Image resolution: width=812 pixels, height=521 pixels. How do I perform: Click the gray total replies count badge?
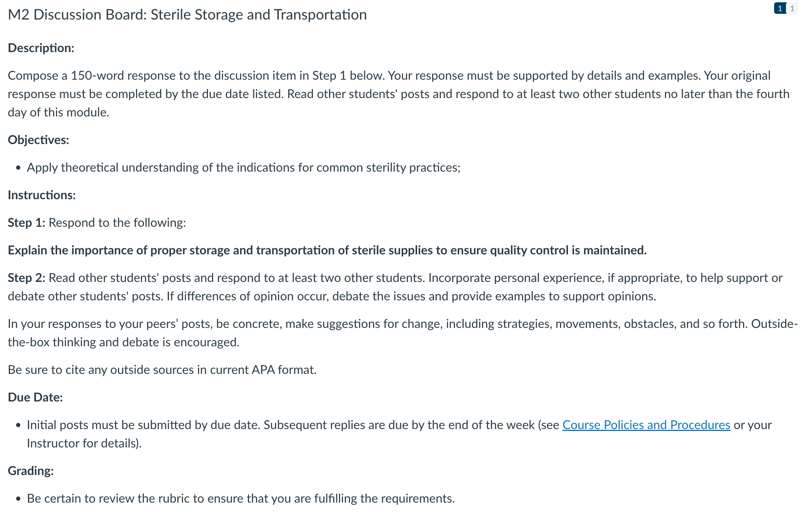click(792, 8)
